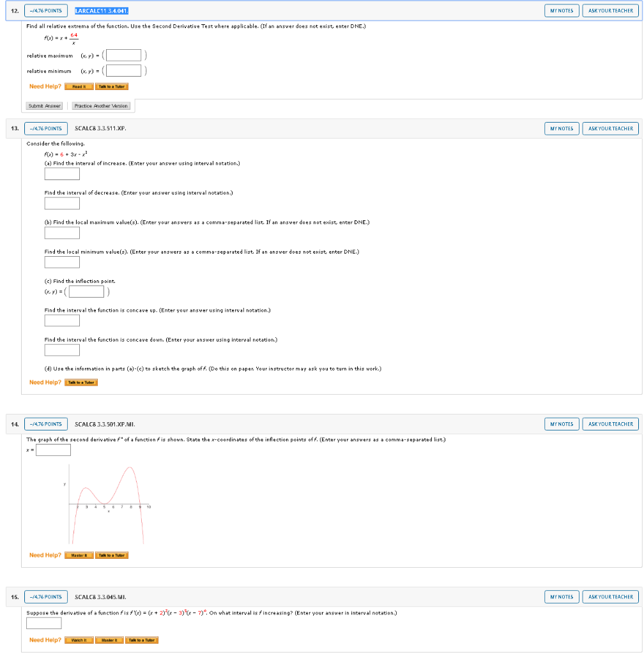
Task: Select the answer box for question 15
Action: (43, 623)
